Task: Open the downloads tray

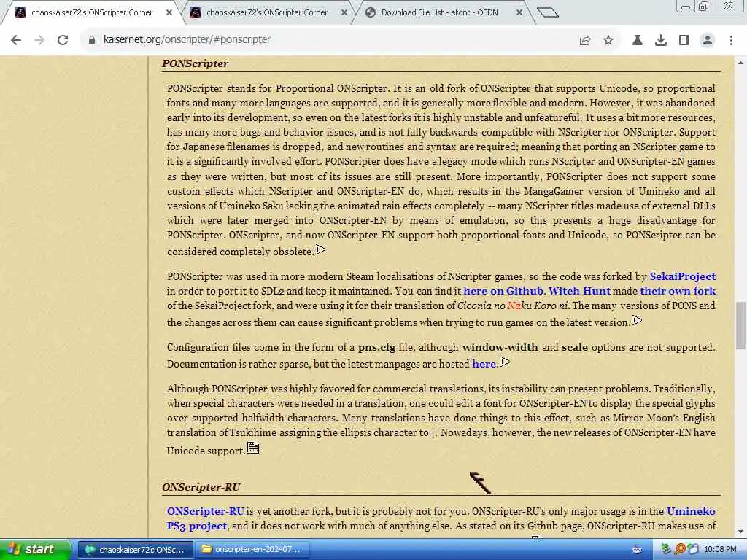Action: pyautogui.click(x=661, y=41)
